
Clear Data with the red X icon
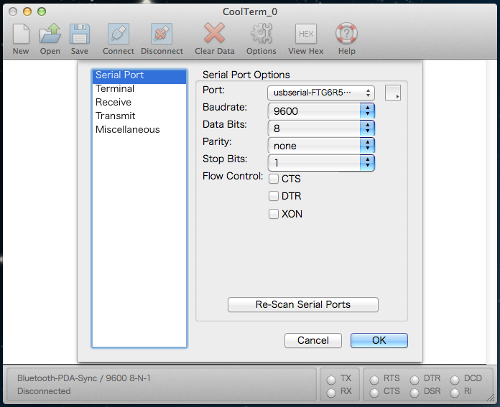click(214, 33)
